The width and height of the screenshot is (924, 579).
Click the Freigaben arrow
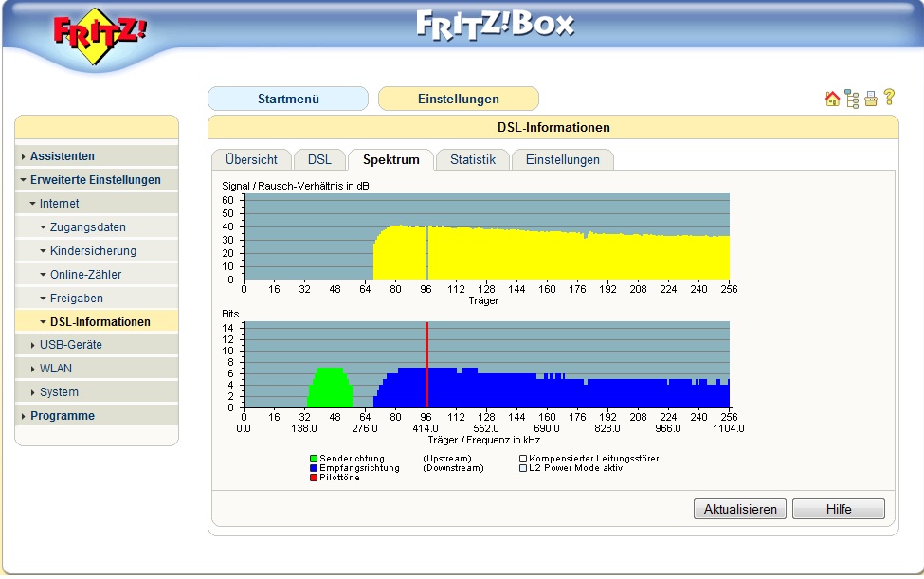point(43,299)
